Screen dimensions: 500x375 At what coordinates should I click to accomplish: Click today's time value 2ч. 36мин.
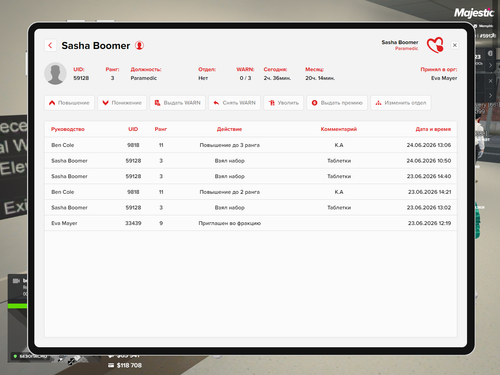[x=277, y=78]
